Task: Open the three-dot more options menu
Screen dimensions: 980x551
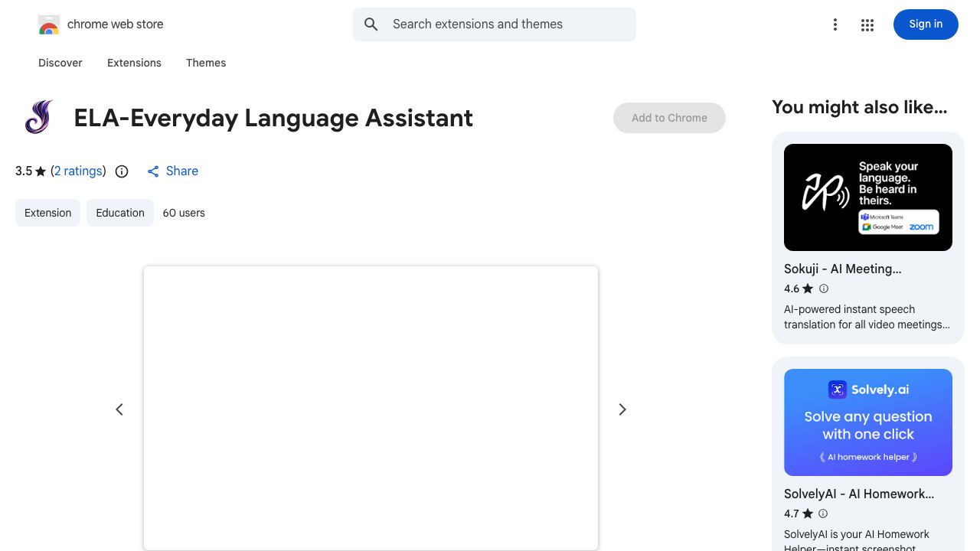Action: click(x=835, y=25)
